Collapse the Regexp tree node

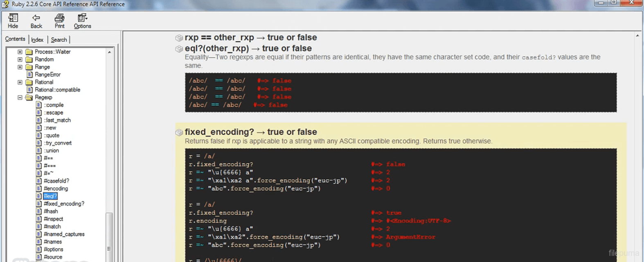click(x=20, y=97)
